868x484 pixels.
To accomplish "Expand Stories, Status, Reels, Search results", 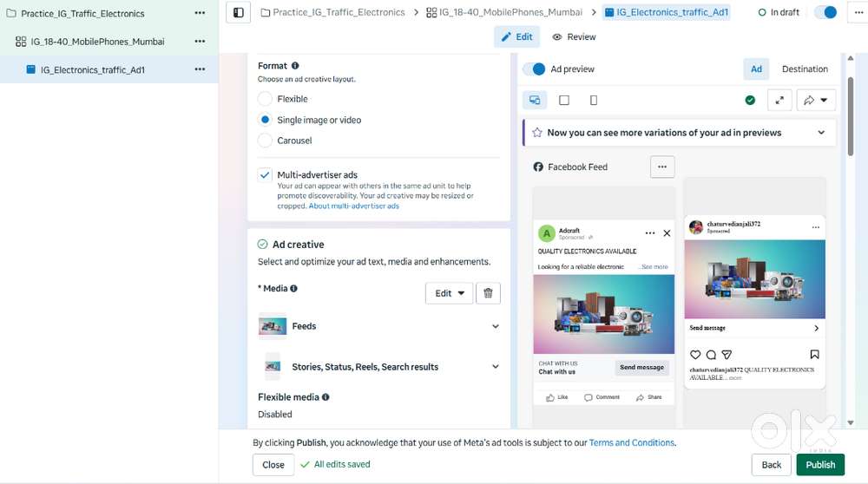I will (495, 367).
